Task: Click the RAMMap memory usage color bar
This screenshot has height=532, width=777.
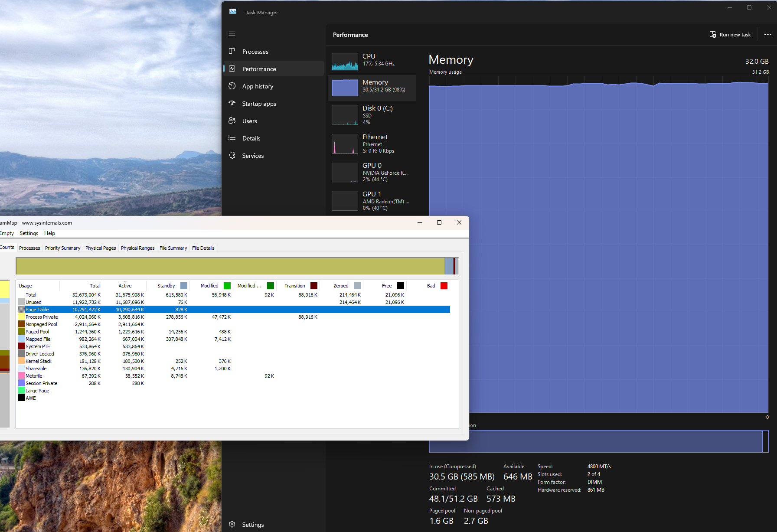Action: pos(237,266)
